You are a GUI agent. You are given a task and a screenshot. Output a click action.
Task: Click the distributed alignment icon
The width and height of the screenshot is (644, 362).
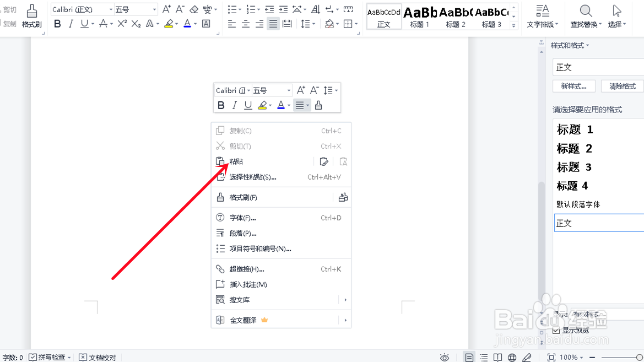[x=287, y=24]
